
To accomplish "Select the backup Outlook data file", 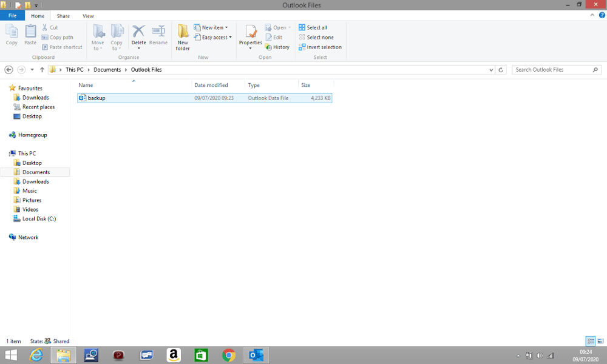I will coord(205,98).
